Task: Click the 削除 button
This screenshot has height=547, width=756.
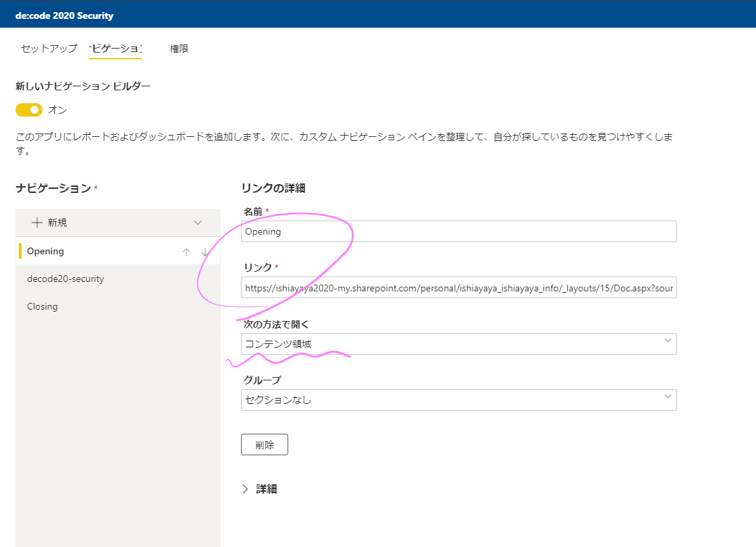Action: tap(264, 444)
